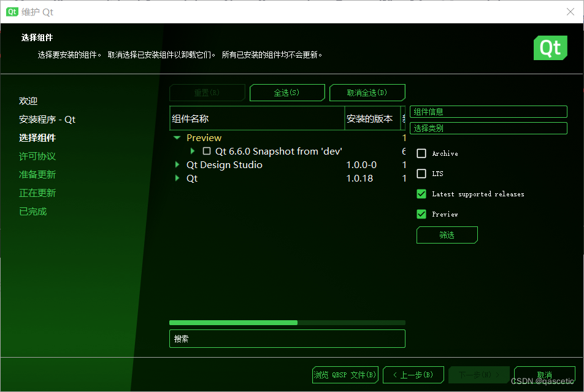584x392 pixels.
Task: Expand Qt 6.6.0 Snapshot from 'dev'
Action: [x=193, y=152]
